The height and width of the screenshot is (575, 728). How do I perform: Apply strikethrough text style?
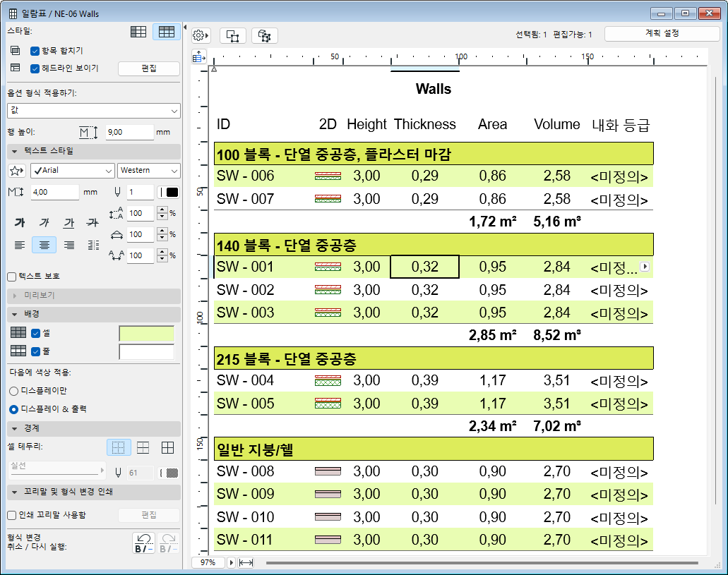coord(93,222)
